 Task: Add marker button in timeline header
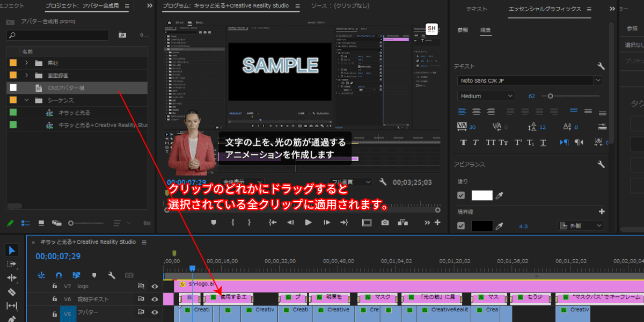(x=94, y=275)
